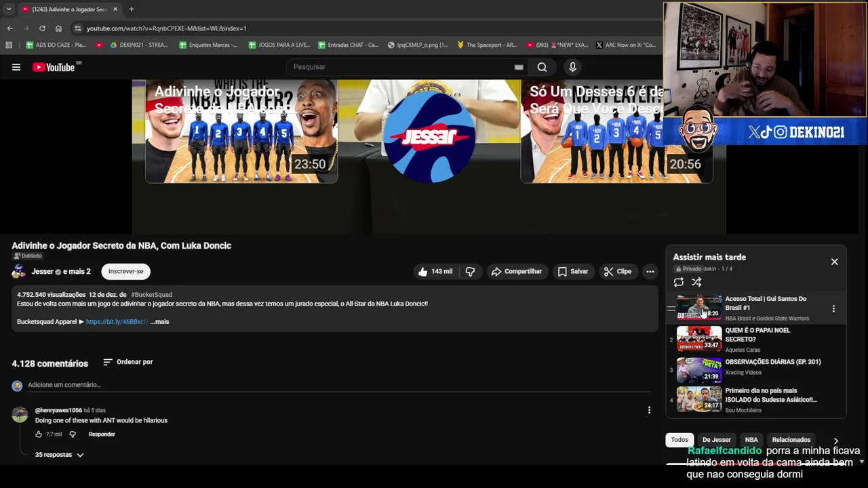
Task: Click browser back arrow
Action: coord(9,28)
